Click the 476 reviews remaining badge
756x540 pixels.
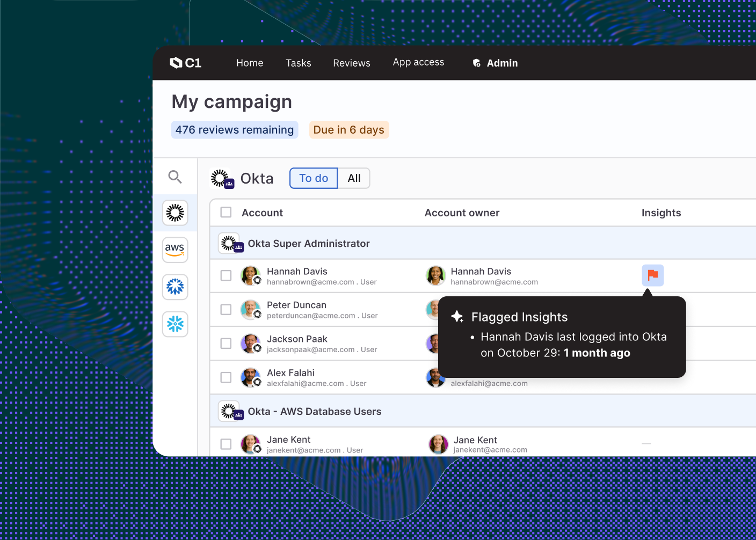tap(235, 130)
